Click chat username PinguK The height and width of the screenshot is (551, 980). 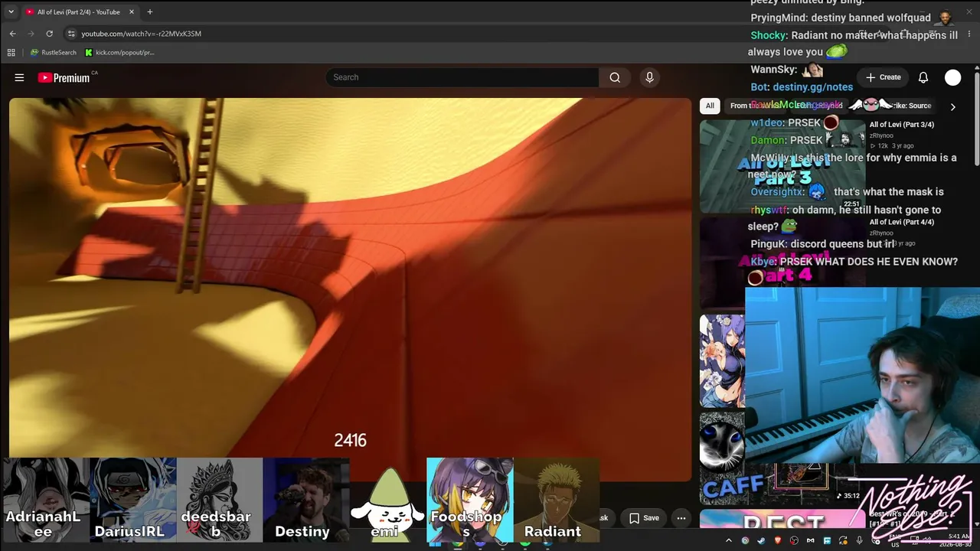(x=769, y=244)
